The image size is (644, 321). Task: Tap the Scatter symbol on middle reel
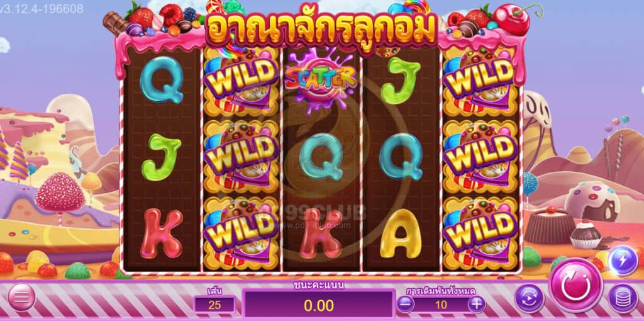(321, 77)
